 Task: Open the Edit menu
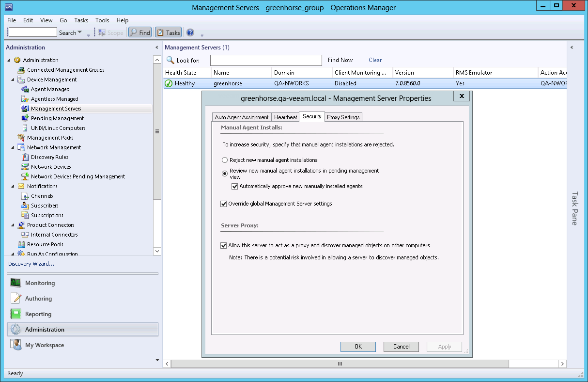tap(28, 20)
